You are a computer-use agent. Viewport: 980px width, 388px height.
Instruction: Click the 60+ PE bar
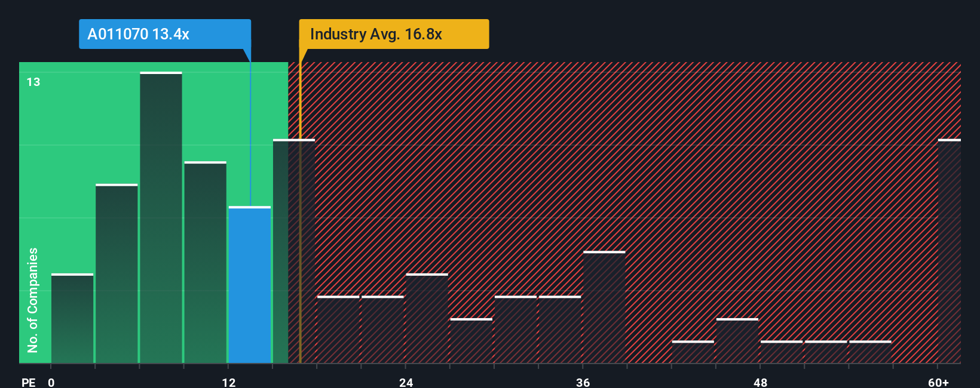pyautogui.click(x=950, y=251)
